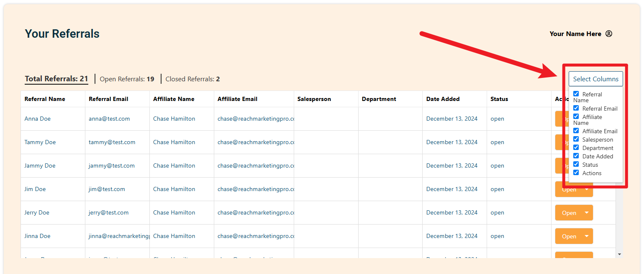644x274 pixels.
Task: Toggle the Department column checkbox
Action: (x=576, y=147)
